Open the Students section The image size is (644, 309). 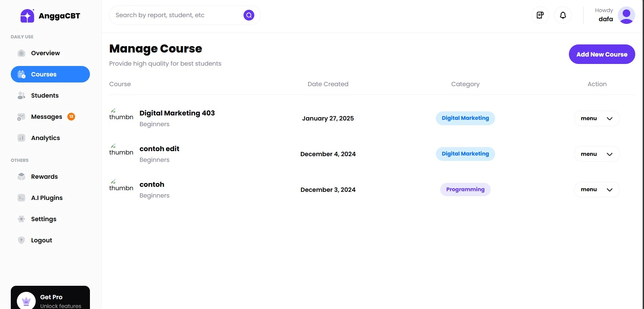[44, 96]
